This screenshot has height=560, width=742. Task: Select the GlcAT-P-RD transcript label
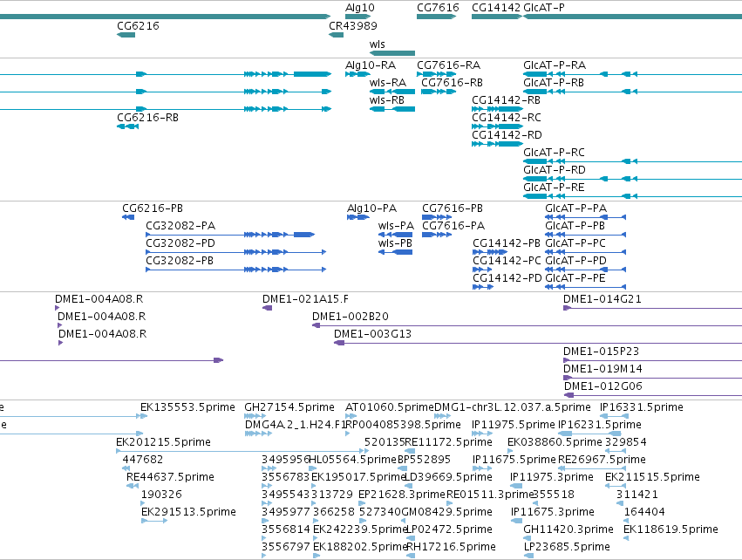pos(555,169)
